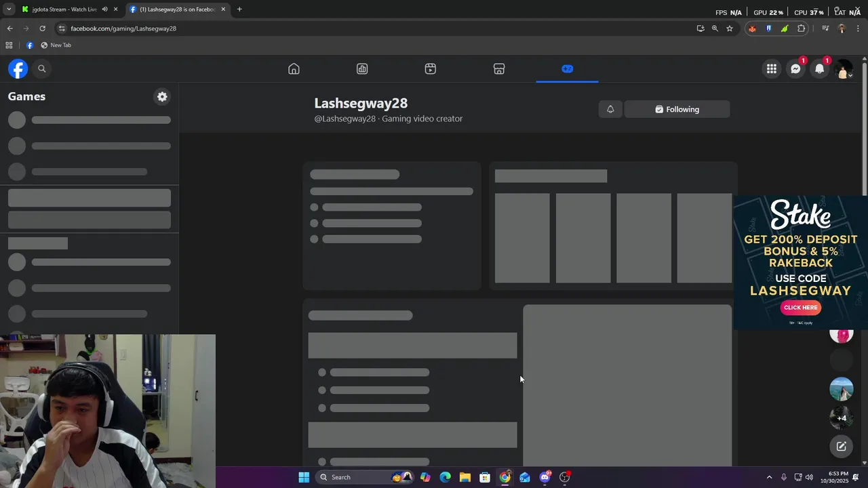
Task: Grab the page vertical scrollbar
Action: click(x=865, y=129)
